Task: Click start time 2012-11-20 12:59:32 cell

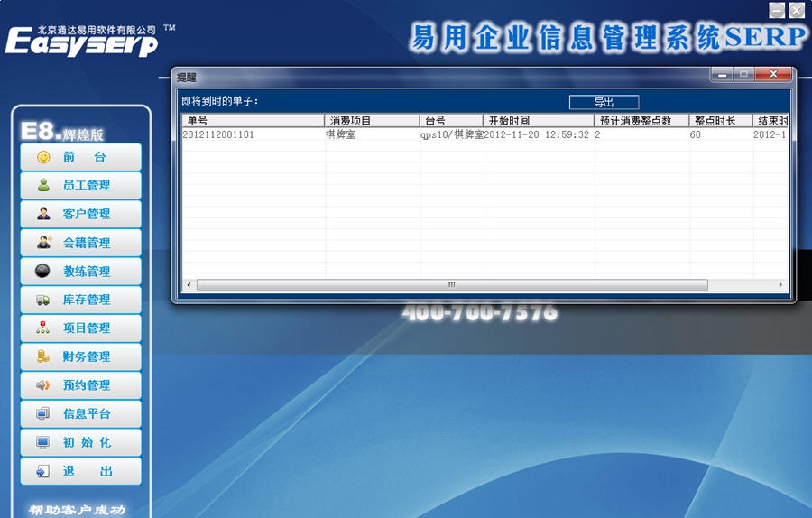Action: (540, 134)
